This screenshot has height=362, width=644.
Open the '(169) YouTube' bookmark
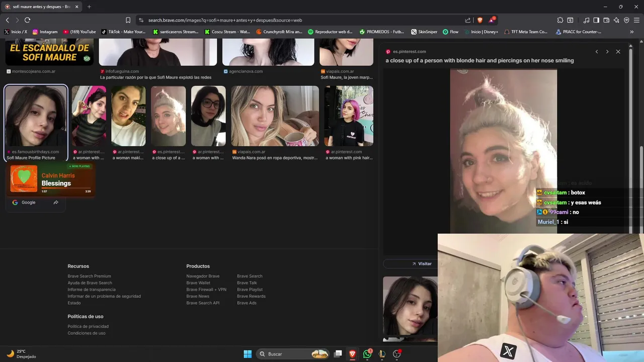pyautogui.click(x=79, y=32)
